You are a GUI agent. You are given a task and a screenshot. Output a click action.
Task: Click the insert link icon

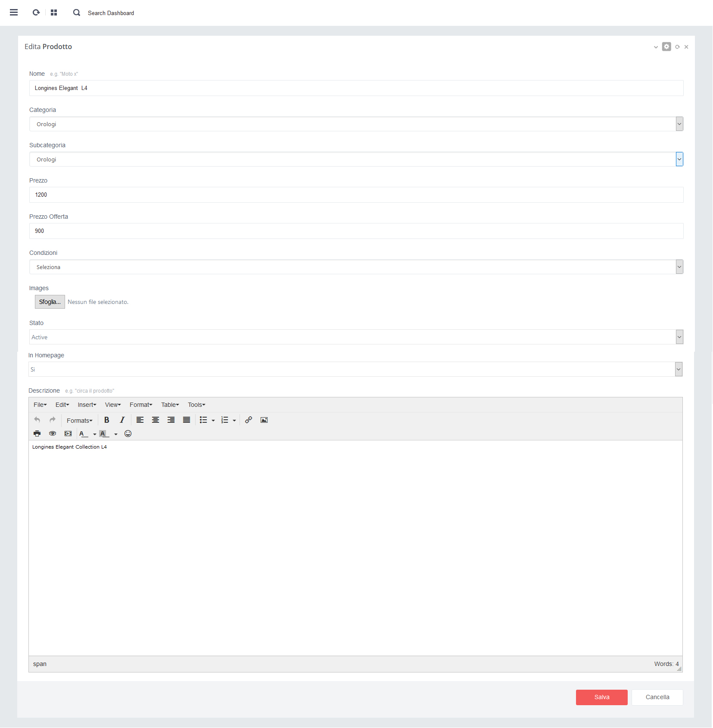pyautogui.click(x=249, y=420)
